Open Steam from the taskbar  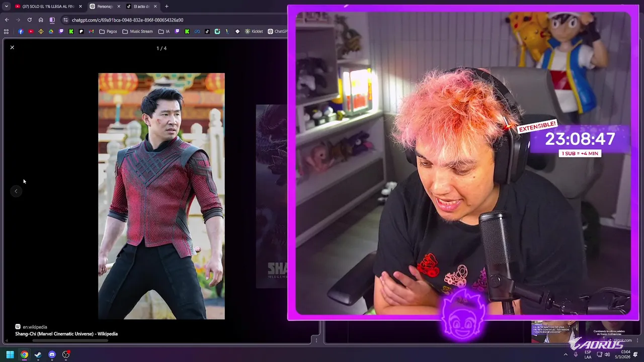(x=38, y=354)
